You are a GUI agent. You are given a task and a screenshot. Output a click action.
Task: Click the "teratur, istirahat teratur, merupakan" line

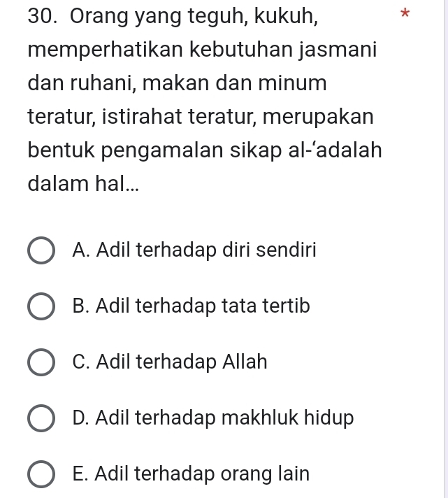201,117
